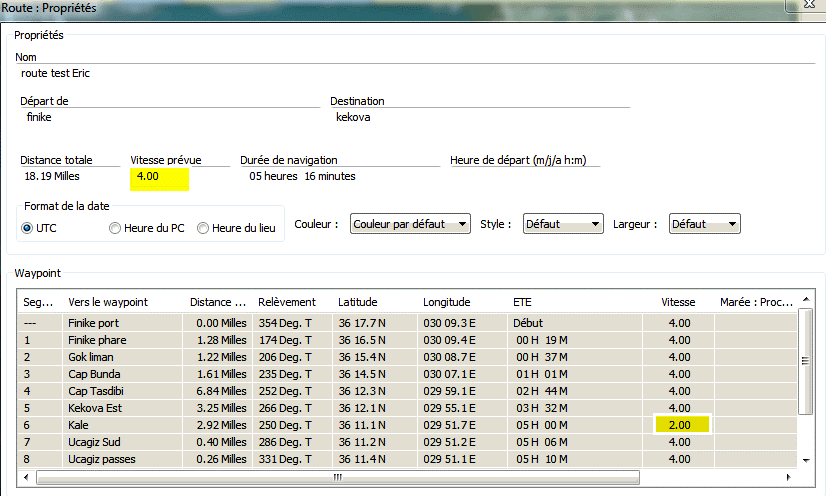Select the 'Finike phare' waypoint row
Viewport: 826px width, 496px height.
408,340
